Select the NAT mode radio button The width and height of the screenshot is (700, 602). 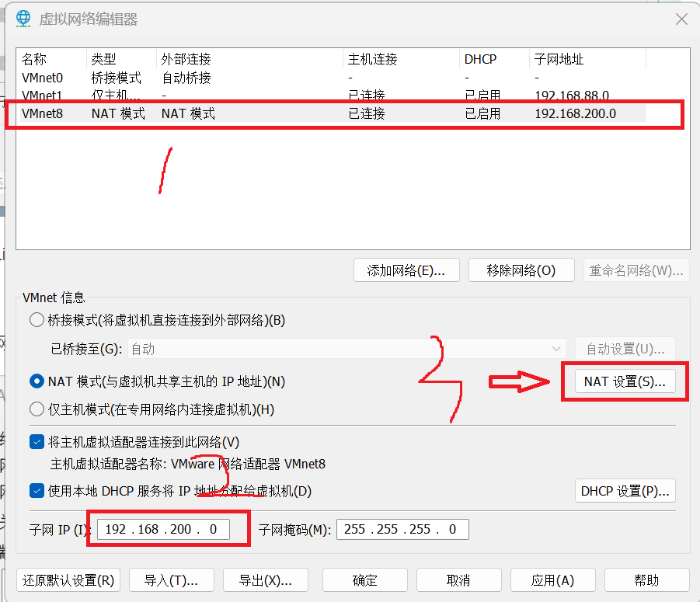pyautogui.click(x=36, y=381)
